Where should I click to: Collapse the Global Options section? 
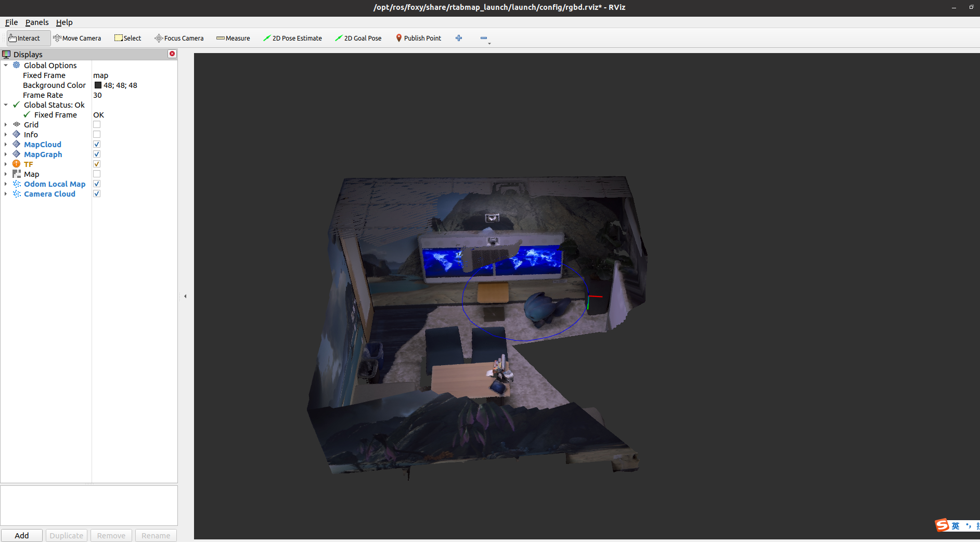click(6, 65)
